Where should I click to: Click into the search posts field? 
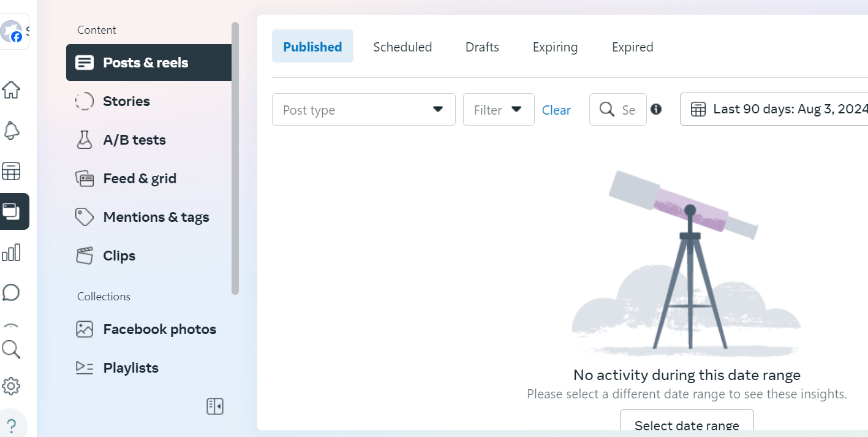click(x=618, y=110)
